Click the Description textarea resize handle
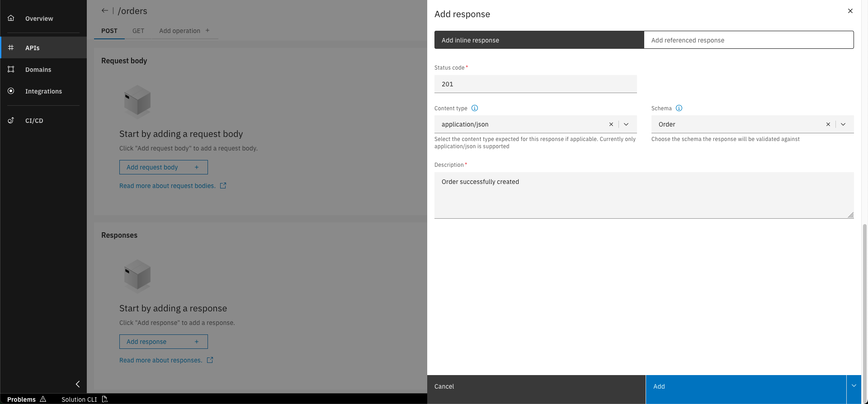Viewport: 868px width, 404px height. pos(850,215)
